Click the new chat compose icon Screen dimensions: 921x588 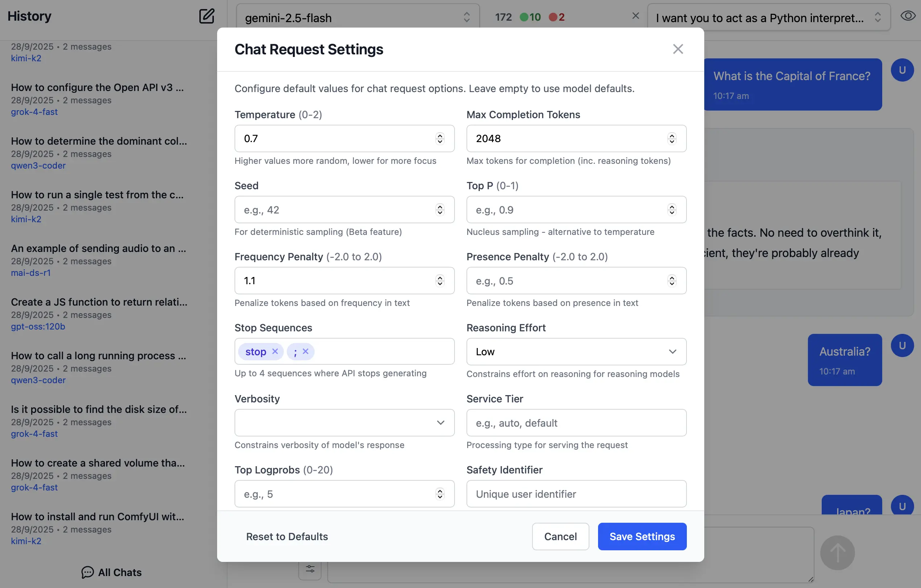click(207, 16)
